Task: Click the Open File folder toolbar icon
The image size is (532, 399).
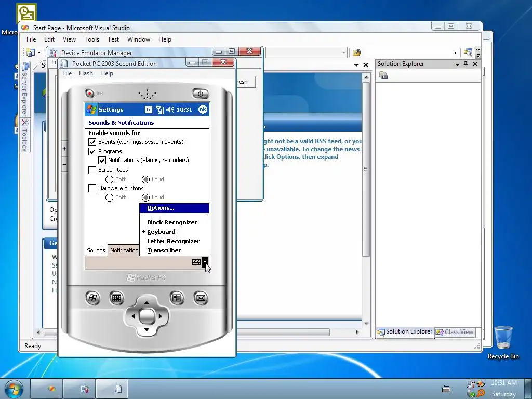Action: click(356, 52)
